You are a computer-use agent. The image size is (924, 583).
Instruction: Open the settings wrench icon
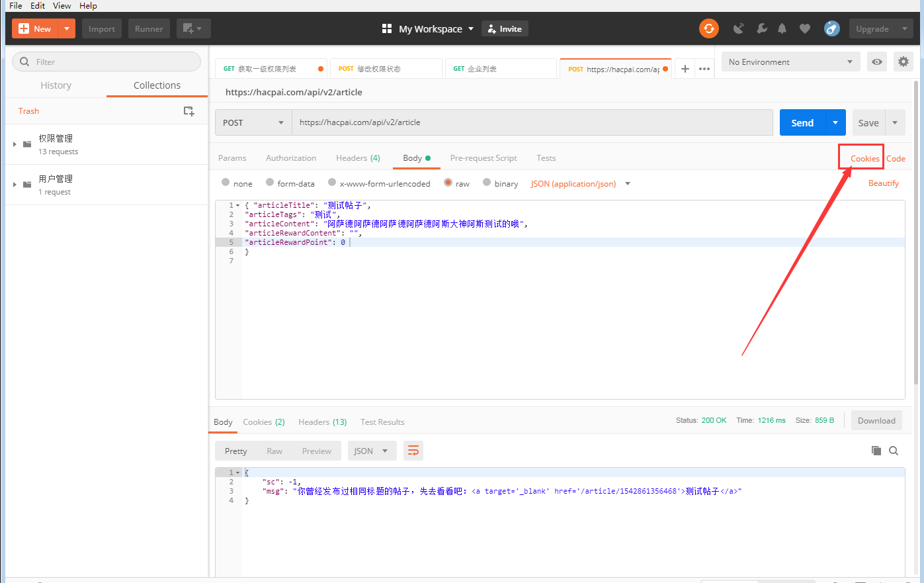click(761, 28)
